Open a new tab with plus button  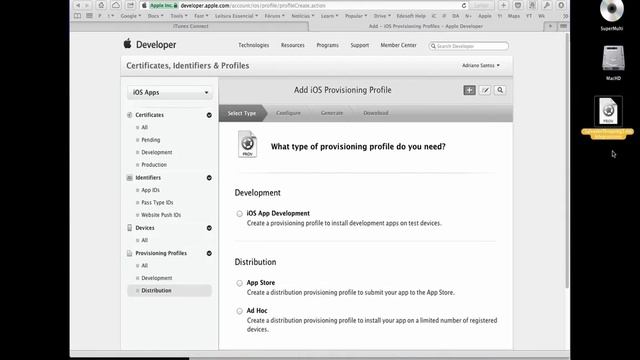[550, 26]
